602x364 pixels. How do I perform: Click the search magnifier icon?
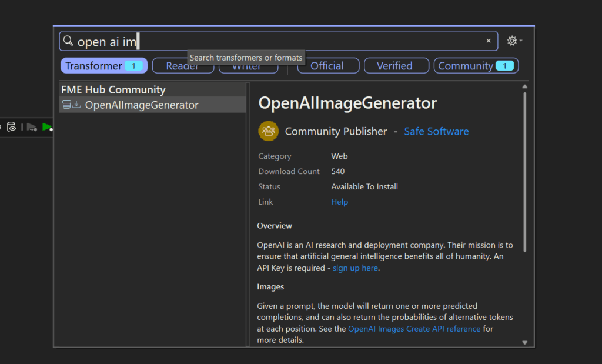(68, 41)
